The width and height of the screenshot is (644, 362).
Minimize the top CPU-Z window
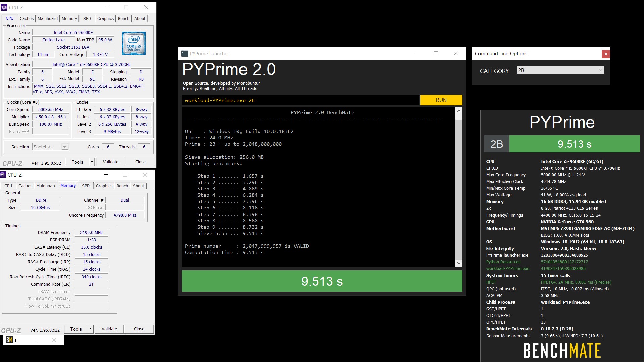107,7
